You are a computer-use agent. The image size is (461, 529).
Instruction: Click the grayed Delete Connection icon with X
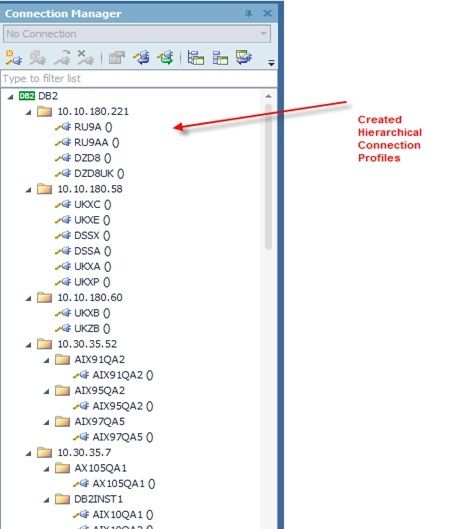pyautogui.click(x=86, y=58)
